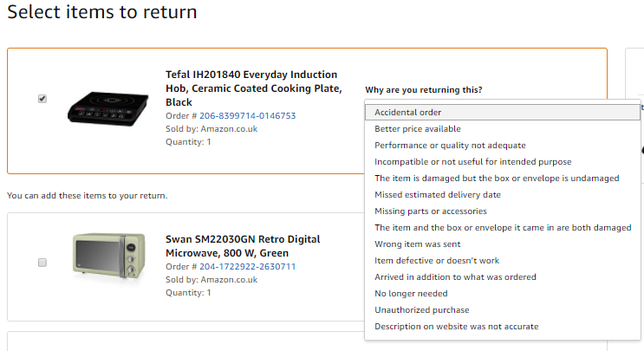This screenshot has width=644, height=351.
Task: Select 'Accidental order' return reason
Action: (x=503, y=112)
